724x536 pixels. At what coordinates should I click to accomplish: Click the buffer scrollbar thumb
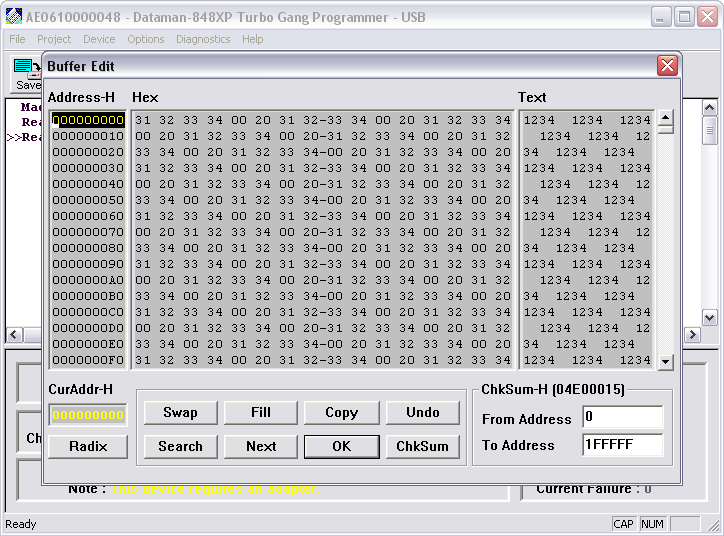(x=665, y=129)
